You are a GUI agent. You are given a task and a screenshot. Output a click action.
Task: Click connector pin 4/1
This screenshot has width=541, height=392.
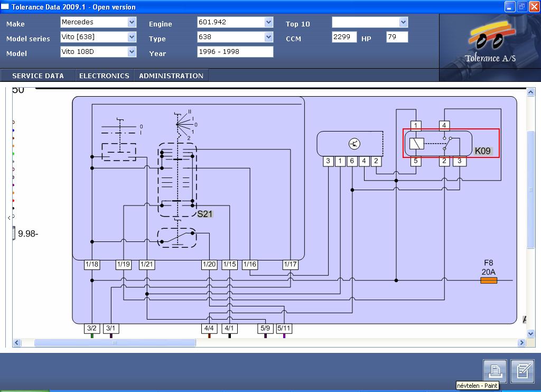click(229, 329)
